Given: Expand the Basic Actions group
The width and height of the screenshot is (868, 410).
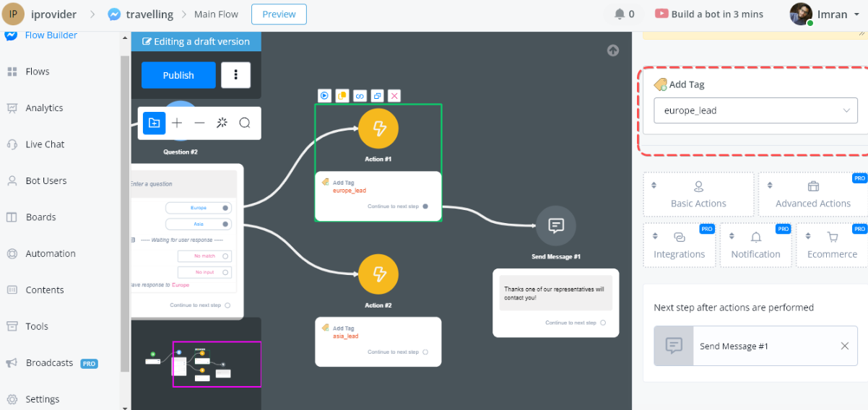Looking at the screenshot, I should [698, 195].
